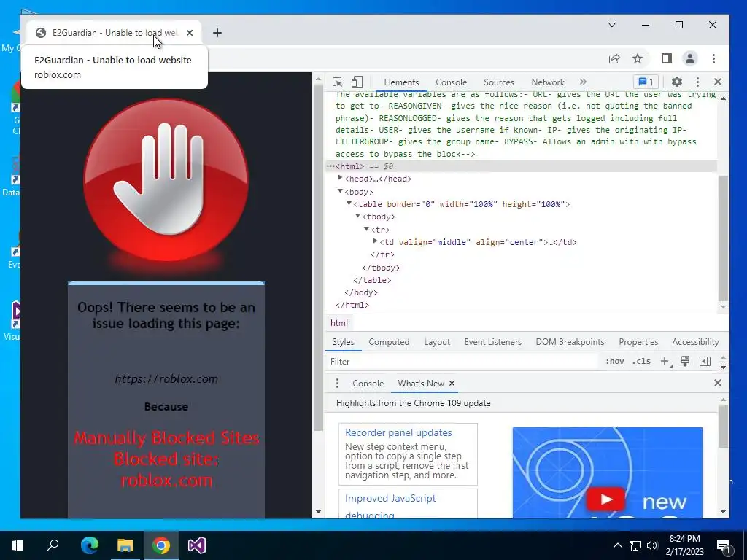This screenshot has width=747, height=560.
Task: Collapse the tr element node
Action: click(x=366, y=229)
